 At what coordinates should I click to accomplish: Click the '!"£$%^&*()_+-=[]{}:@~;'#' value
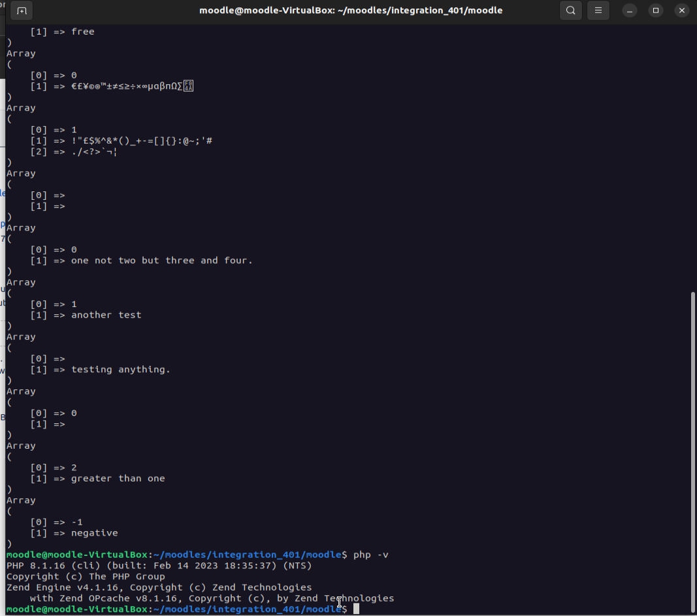(141, 141)
